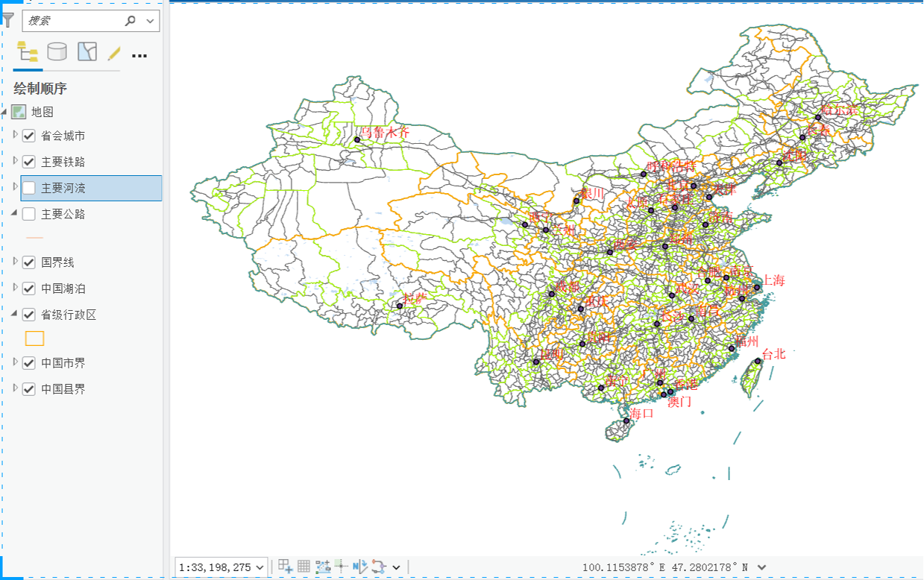The height and width of the screenshot is (580, 924).
Task: Enable the 主要河流 layer checkbox
Action: click(29, 188)
